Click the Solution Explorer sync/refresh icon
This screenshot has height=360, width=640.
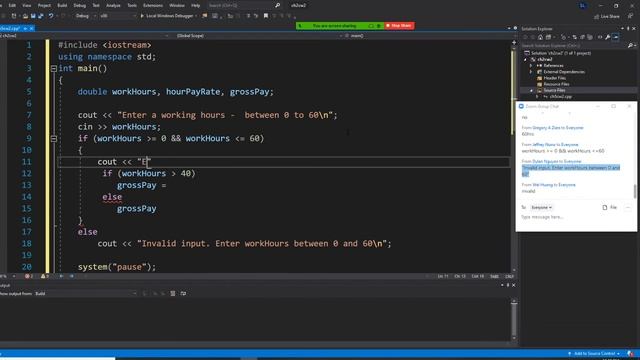[575, 37]
